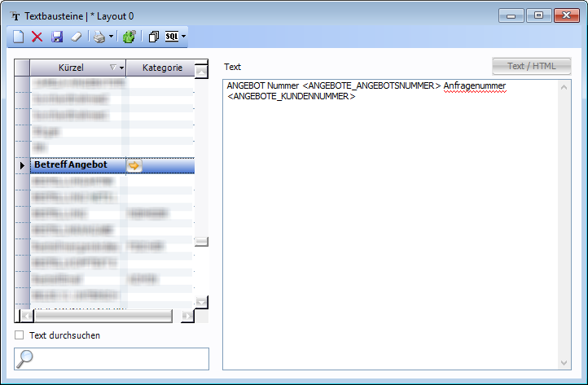Print using the printer icon

[x=99, y=37]
